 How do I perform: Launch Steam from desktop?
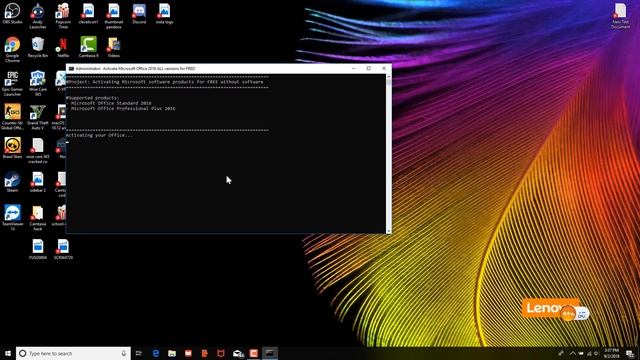[x=12, y=182]
